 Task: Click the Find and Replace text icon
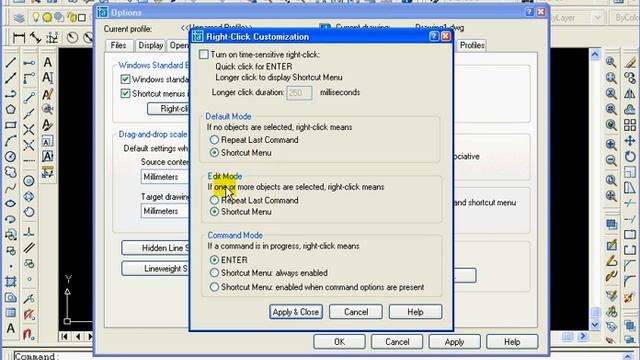(x=47, y=109)
